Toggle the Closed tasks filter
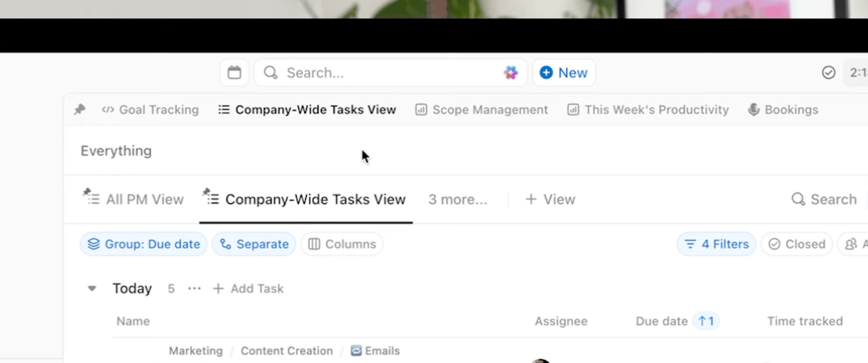Image resolution: width=868 pixels, height=363 pixels. (797, 244)
